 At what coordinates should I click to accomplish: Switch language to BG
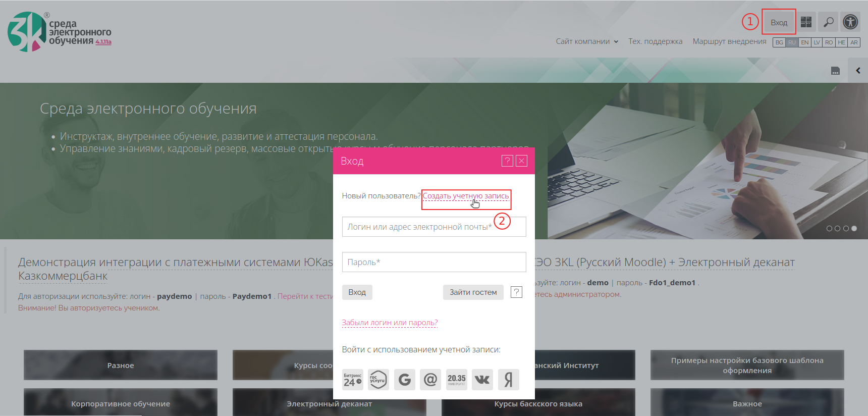[779, 42]
